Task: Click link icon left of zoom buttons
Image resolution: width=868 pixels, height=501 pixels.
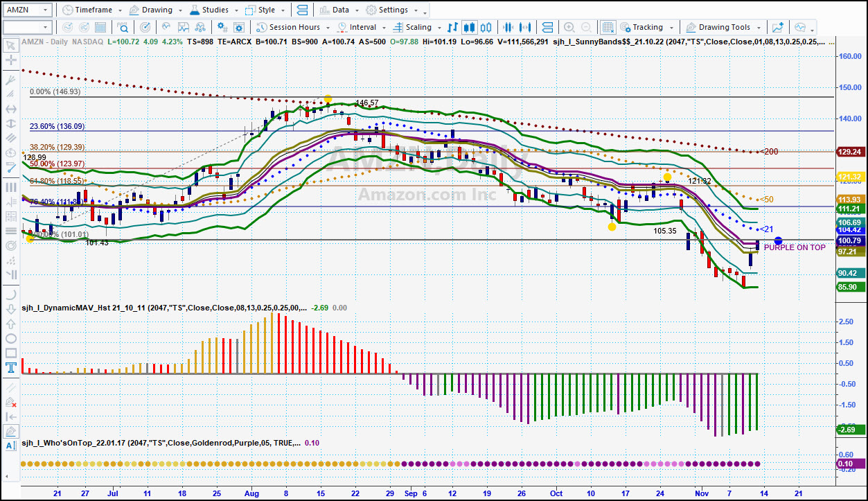Action: (547, 28)
